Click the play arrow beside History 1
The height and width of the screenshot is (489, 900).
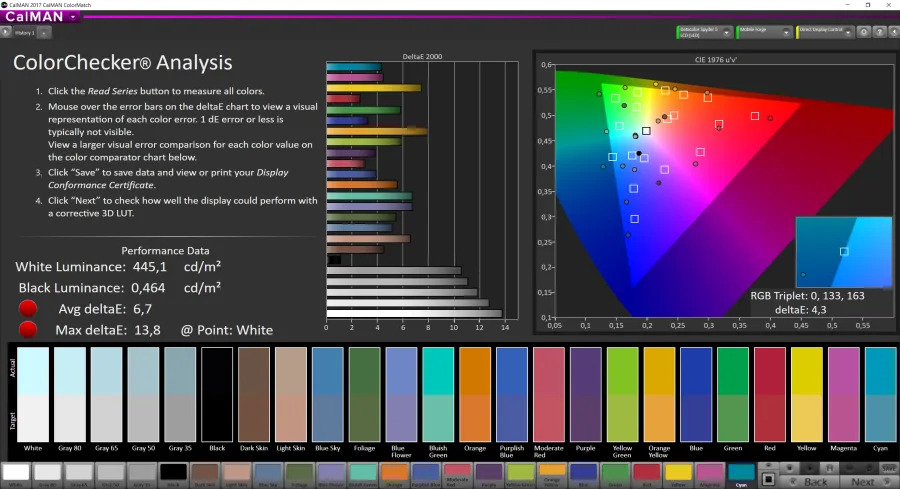click(x=5, y=33)
